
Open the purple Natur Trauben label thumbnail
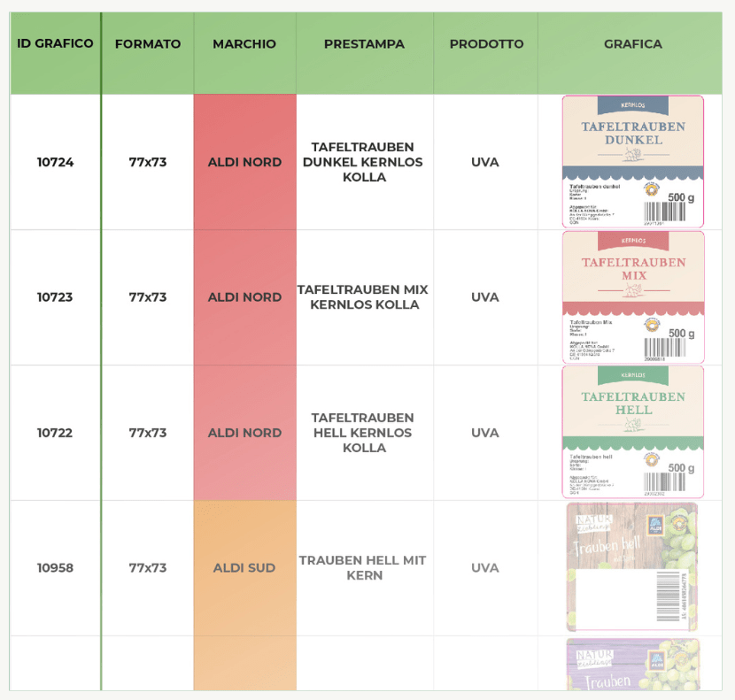[633, 665]
